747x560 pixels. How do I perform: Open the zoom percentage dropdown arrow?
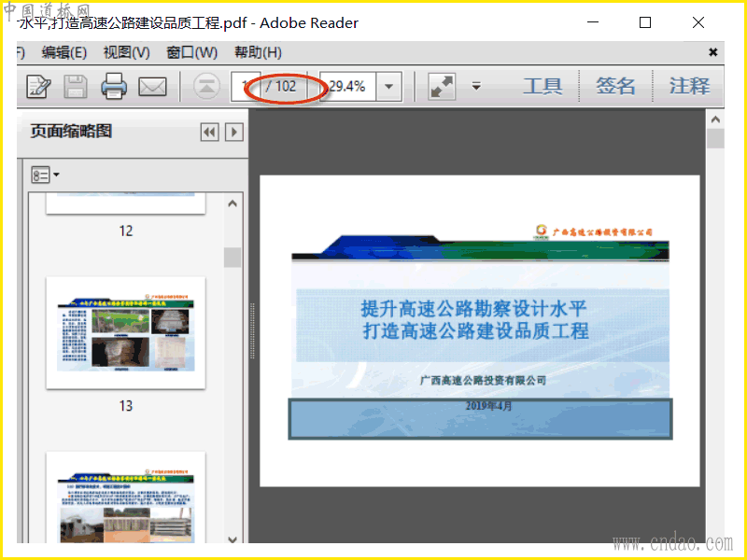[x=389, y=87]
